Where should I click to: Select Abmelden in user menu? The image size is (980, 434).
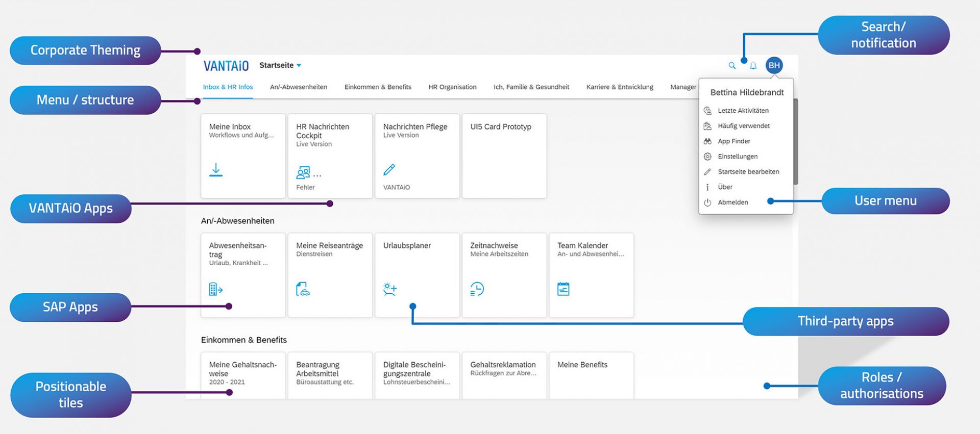point(732,202)
